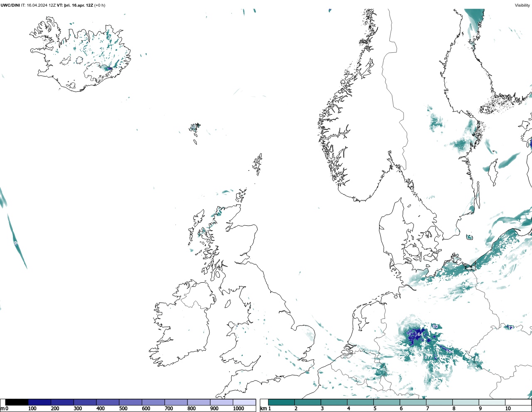
Task: Click the 7–8 km legend swatch
Action: point(439,402)
